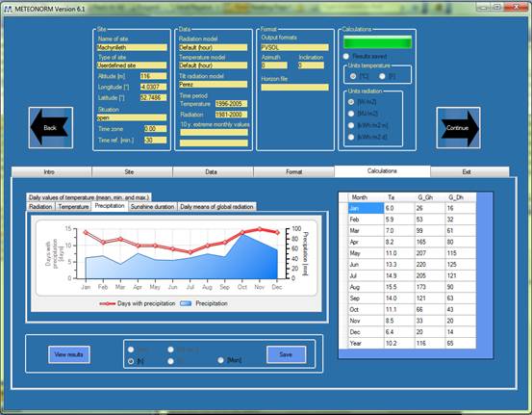Click the Feb row month cell
532x415 pixels.
(x=367, y=220)
